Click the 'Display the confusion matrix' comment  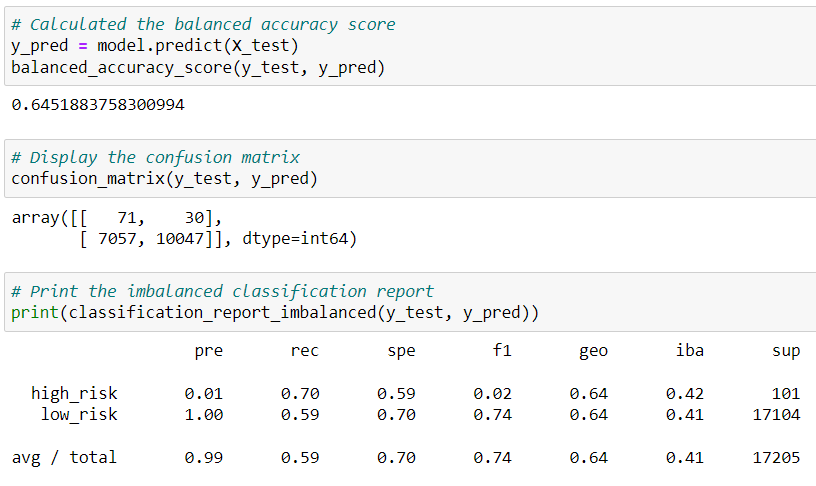tap(155, 157)
